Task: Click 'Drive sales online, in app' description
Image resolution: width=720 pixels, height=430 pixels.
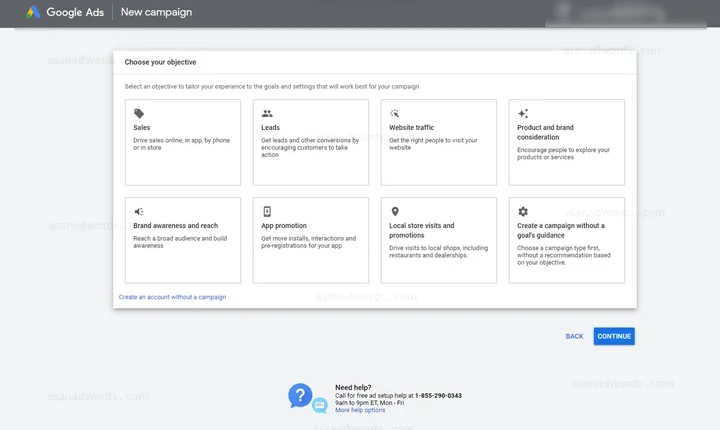Action: tap(181, 144)
